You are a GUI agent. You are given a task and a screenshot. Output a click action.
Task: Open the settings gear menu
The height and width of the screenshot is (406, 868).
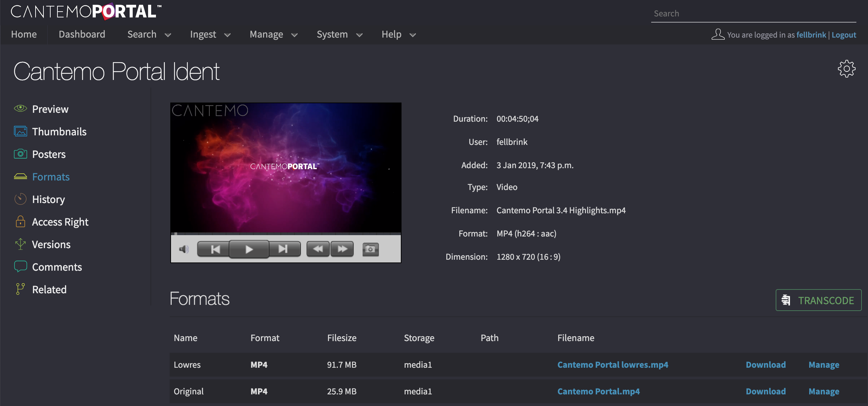[847, 69]
